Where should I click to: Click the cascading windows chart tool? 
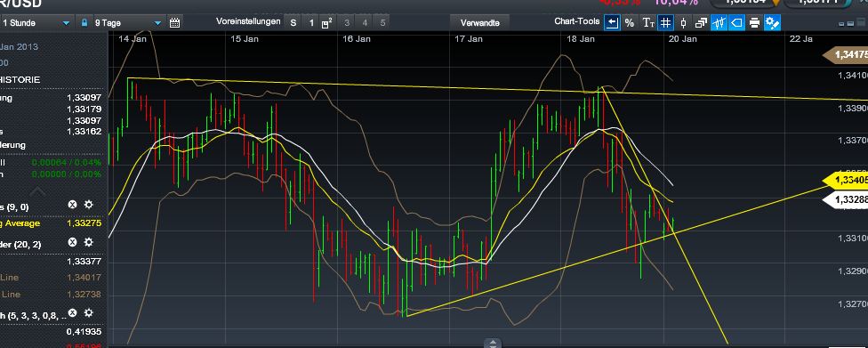[x=701, y=23]
